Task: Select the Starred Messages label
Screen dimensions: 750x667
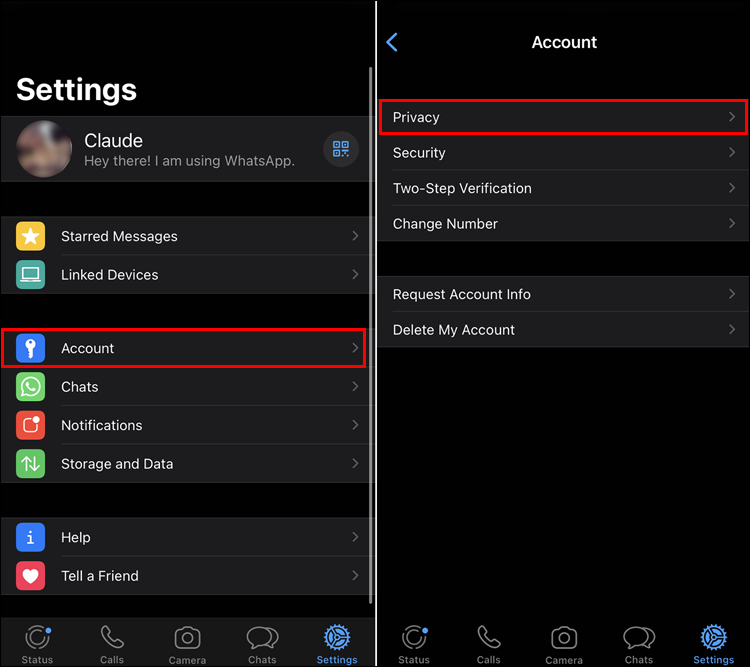Action: pyautogui.click(x=119, y=236)
